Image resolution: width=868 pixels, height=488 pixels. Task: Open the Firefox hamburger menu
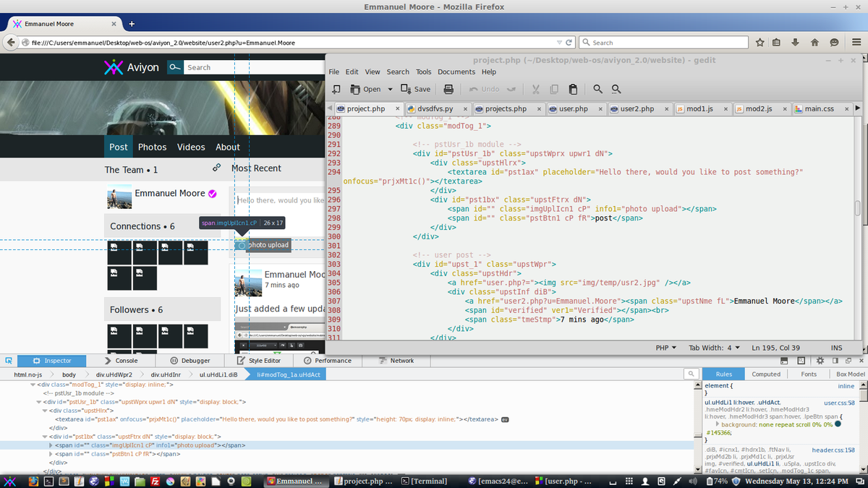[856, 43]
